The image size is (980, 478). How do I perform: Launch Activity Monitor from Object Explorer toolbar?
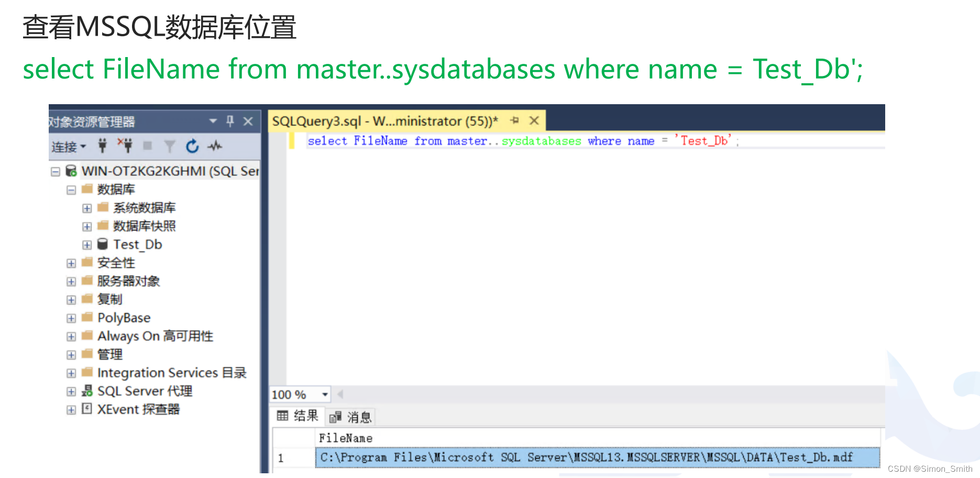[215, 147]
